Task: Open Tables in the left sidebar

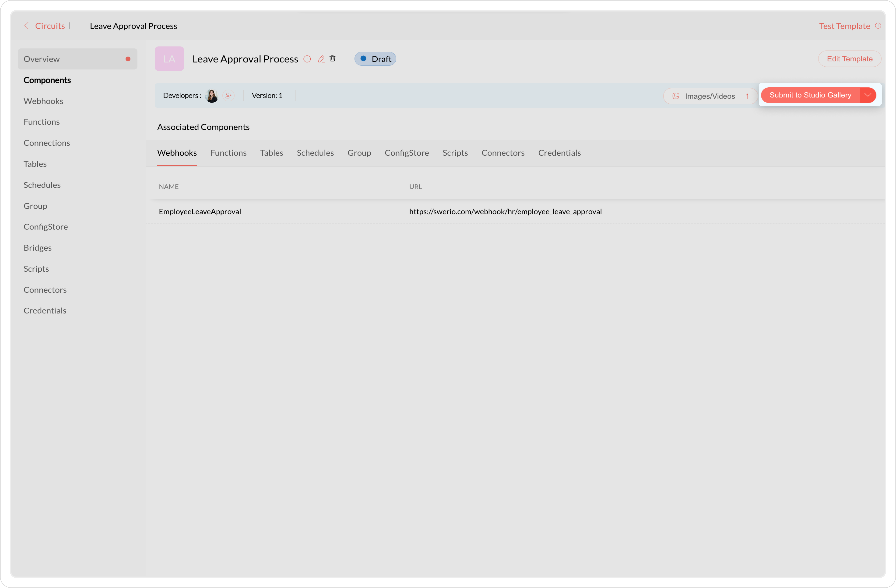Action: [35, 164]
